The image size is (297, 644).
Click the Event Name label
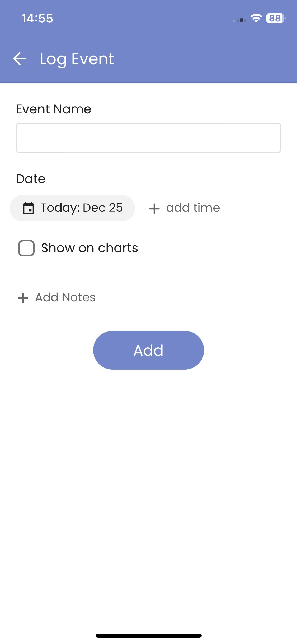(54, 109)
